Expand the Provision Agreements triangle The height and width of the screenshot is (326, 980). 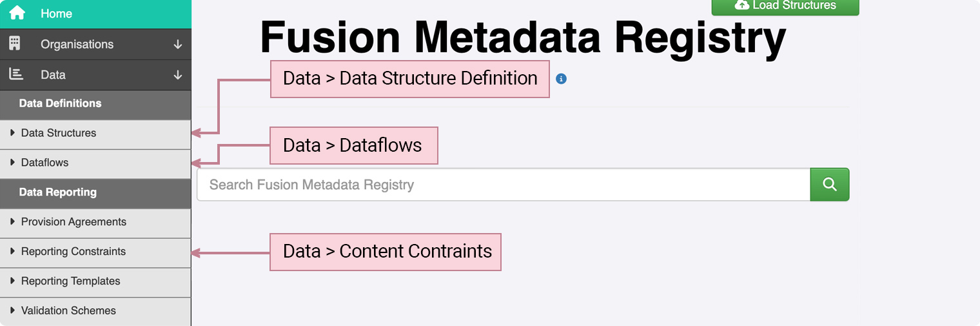point(12,221)
